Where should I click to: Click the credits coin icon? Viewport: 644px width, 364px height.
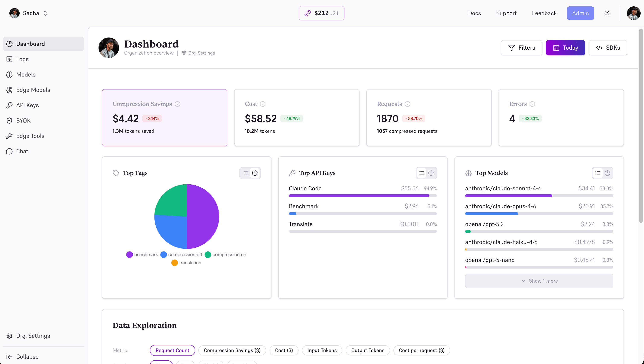[308, 13]
